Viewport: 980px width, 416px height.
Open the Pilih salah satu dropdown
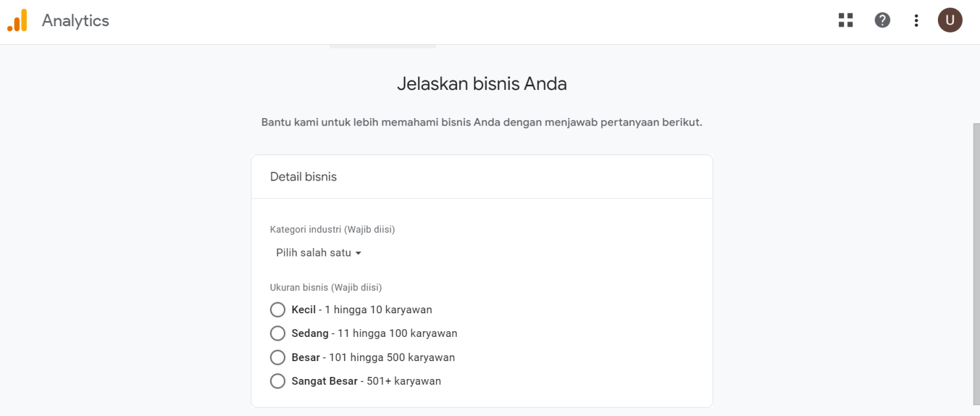coord(318,252)
